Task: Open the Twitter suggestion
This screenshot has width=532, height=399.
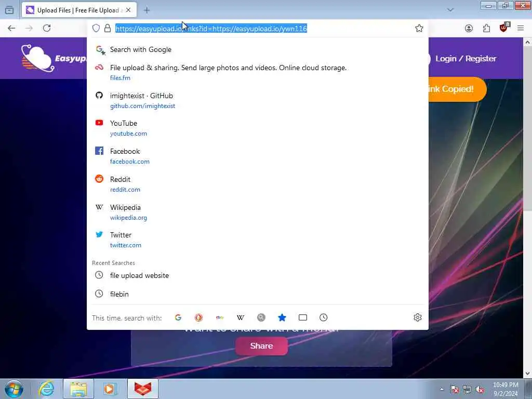Action: pyautogui.click(x=258, y=240)
